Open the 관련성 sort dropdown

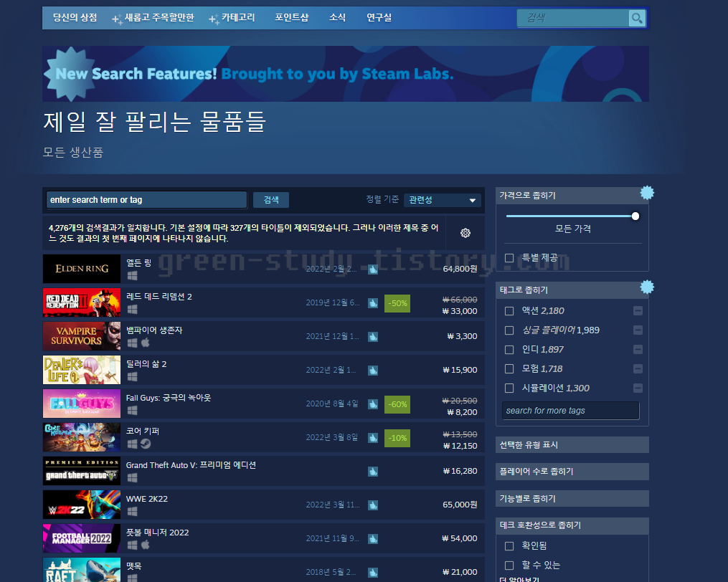[442, 200]
